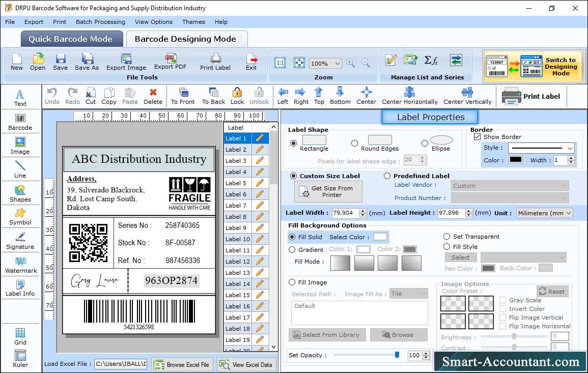Click the border Color black swatch
Viewport: 588px width, 373px height.
tap(515, 159)
